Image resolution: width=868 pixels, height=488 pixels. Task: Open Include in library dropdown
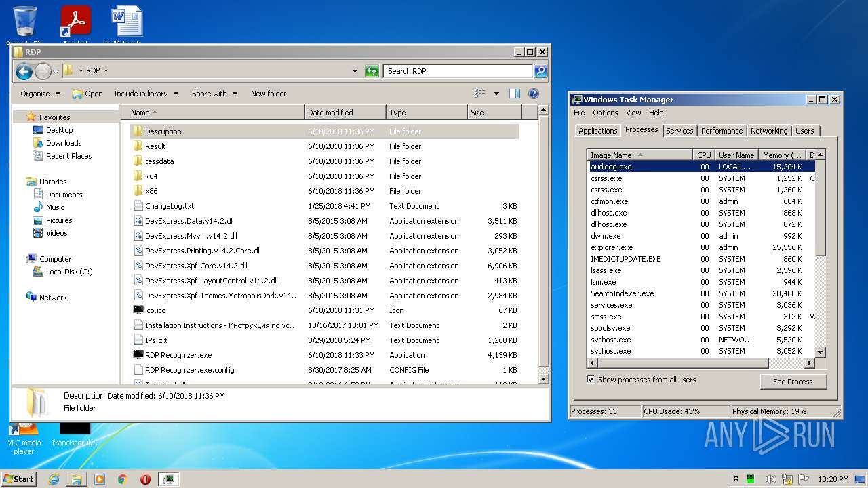(x=146, y=94)
